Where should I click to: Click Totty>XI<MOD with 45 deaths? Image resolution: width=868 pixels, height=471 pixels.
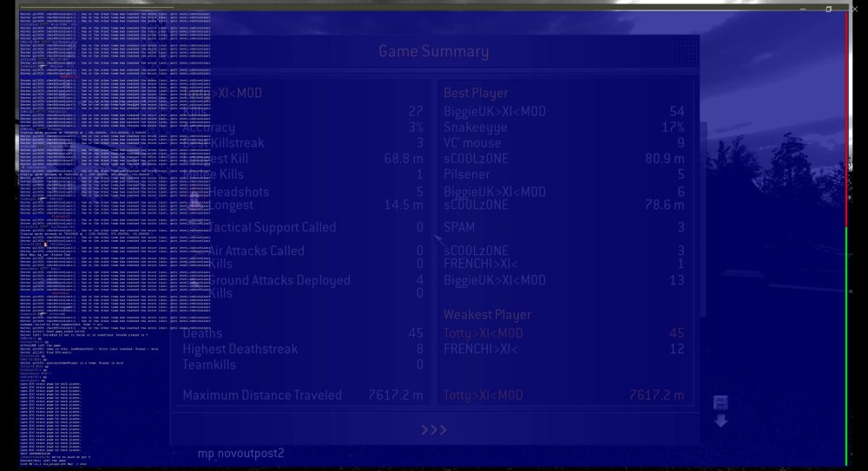[x=483, y=333]
